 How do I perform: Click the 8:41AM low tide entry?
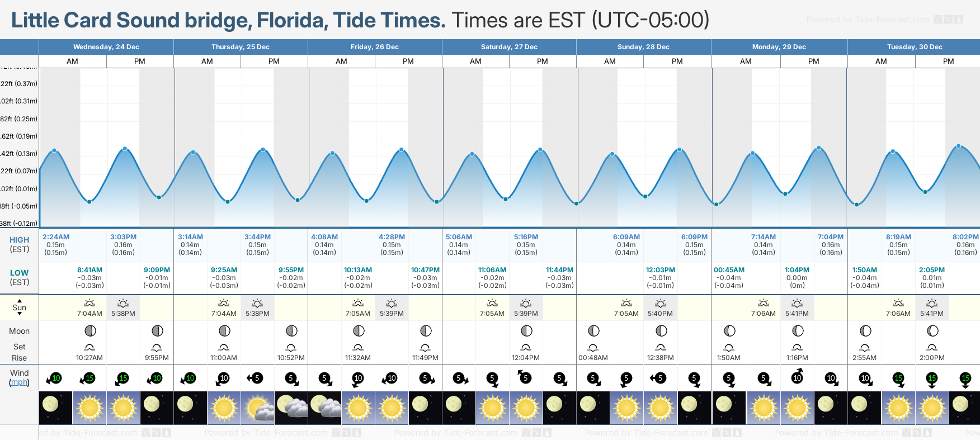pos(89,277)
